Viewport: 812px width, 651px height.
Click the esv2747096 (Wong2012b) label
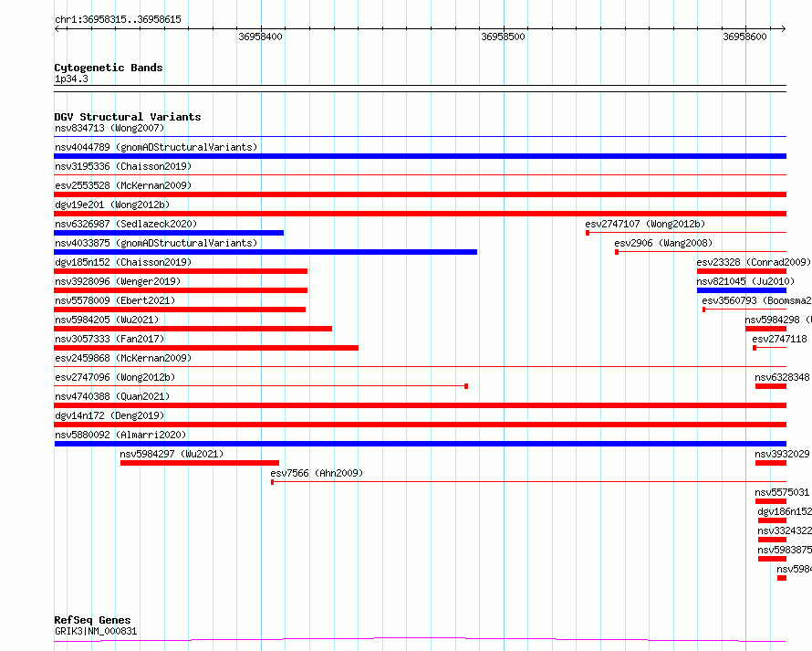(115, 377)
